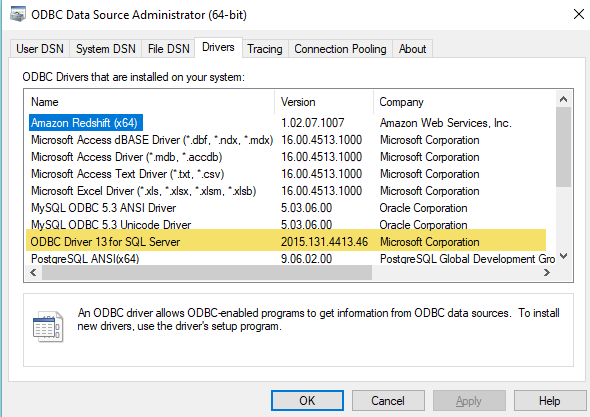The height and width of the screenshot is (417, 590).
Task: Click the OK button
Action: pyautogui.click(x=307, y=400)
